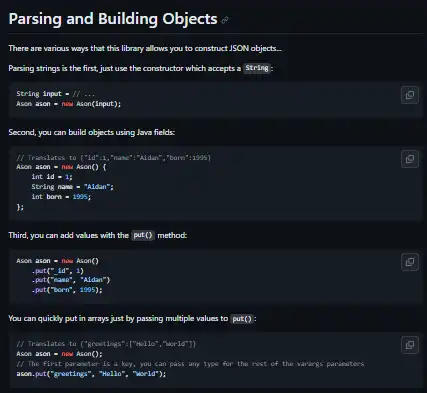The width and height of the screenshot is (427, 393).
Task: Click inline 'put()' code in 'quickly put in arrays' sentence
Action: tap(242, 319)
